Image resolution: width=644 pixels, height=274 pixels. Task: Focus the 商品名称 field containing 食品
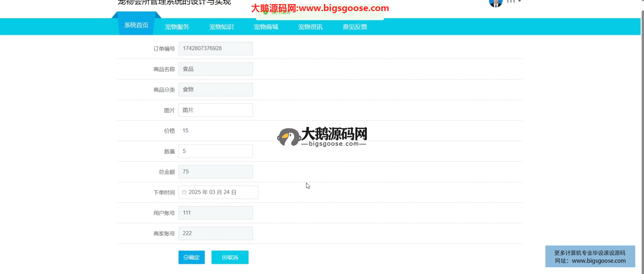[215, 69]
